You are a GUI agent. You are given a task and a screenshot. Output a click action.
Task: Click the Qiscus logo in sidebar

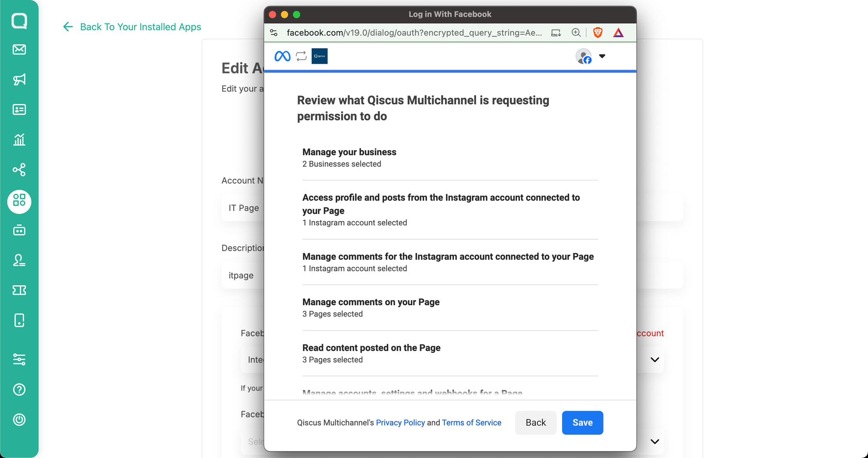[x=19, y=20]
